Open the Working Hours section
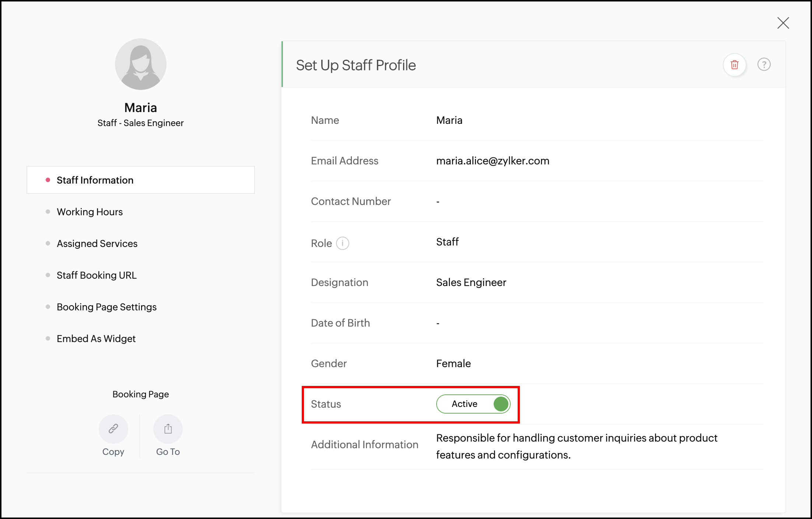 pyautogui.click(x=90, y=212)
